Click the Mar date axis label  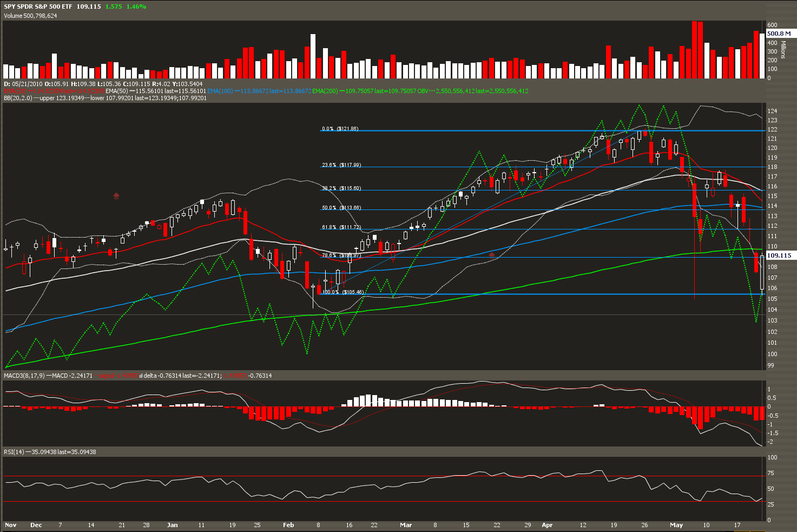[406, 525]
